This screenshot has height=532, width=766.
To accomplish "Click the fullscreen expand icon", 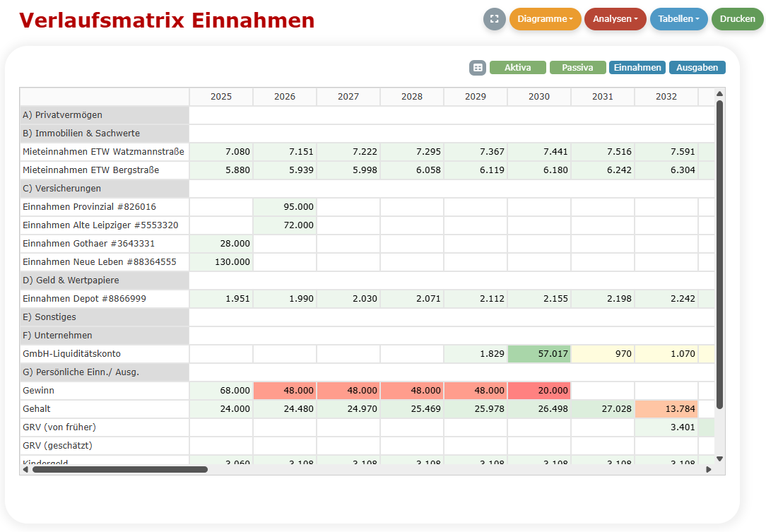I will coord(495,19).
